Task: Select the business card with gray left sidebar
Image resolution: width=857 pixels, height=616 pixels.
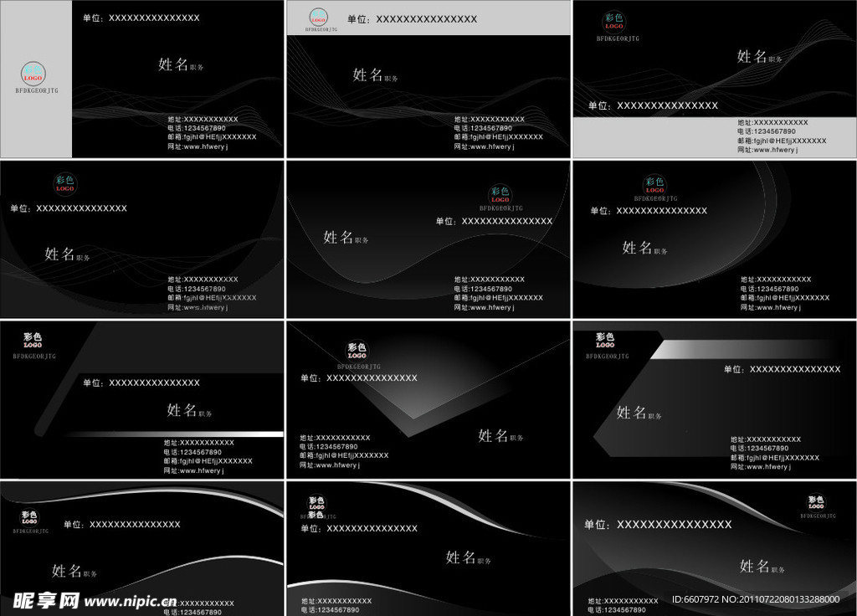Action: tap(142, 79)
